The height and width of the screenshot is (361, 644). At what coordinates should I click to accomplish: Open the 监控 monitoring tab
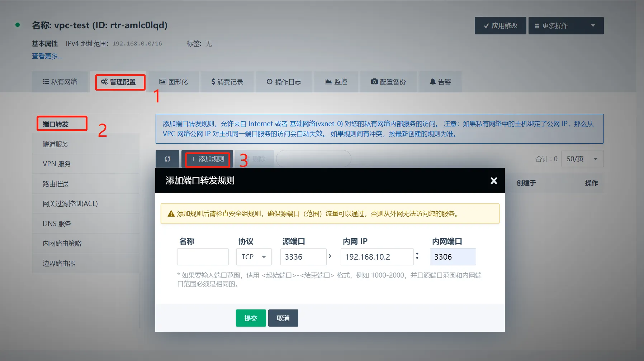[x=336, y=82]
